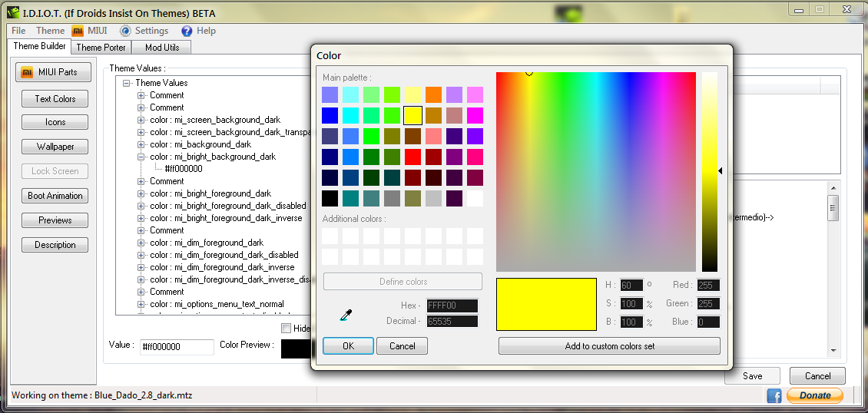Select the magenta swatch in second row

(x=475, y=116)
